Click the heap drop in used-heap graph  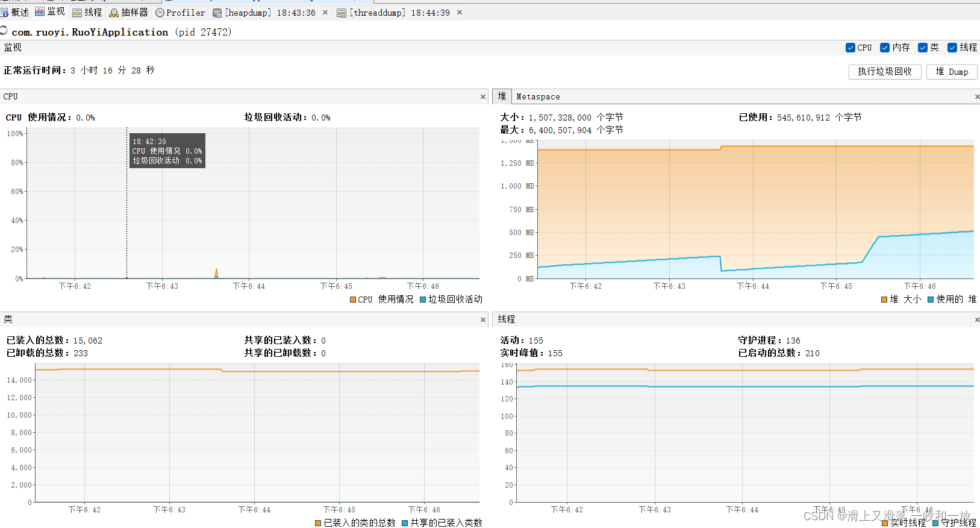[x=721, y=263]
